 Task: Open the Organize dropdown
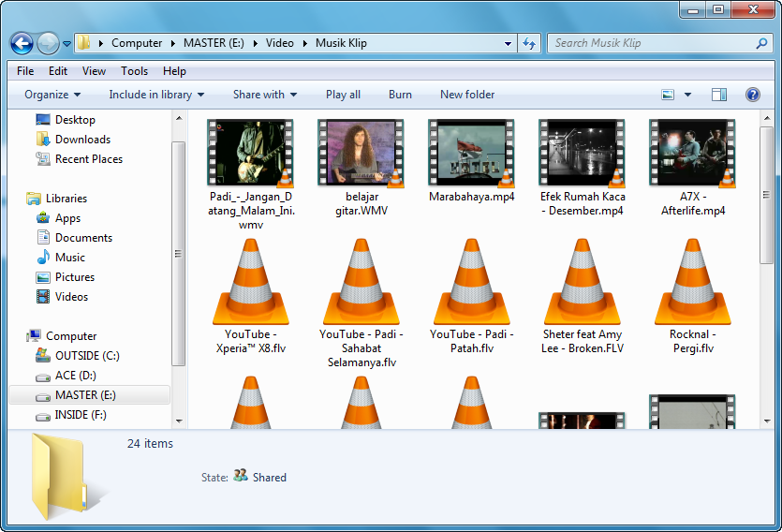click(52, 95)
